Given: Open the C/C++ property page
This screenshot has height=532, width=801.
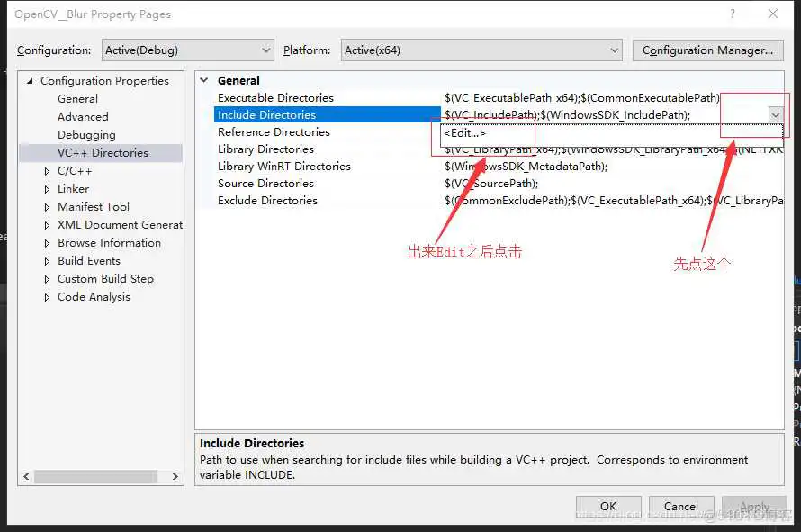Looking at the screenshot, I should (75, 171).
